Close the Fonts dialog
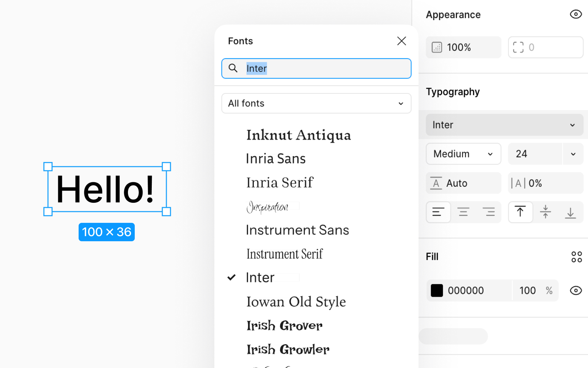The height and width of the screenshot is (368, 588). (x=402, y=41)
